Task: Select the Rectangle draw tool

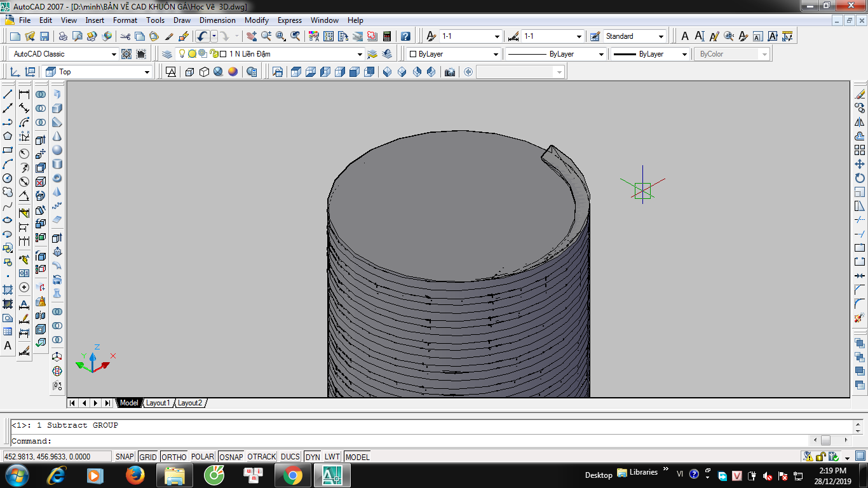Action: pyautogui.click(x=8, y=150)
